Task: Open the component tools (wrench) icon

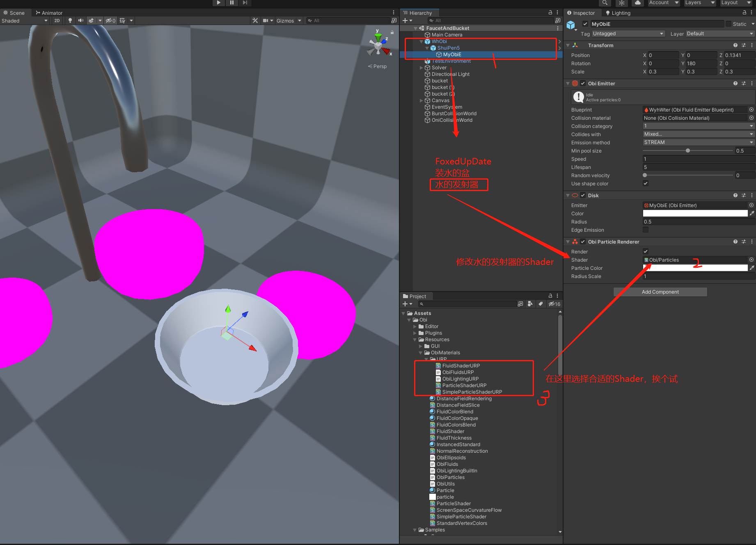Action: (x=255, y=21)
